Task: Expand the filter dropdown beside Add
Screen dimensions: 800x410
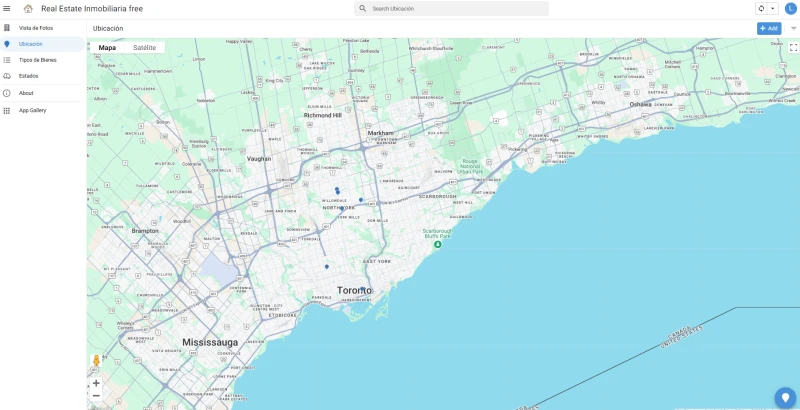Action: click(793, 29)
